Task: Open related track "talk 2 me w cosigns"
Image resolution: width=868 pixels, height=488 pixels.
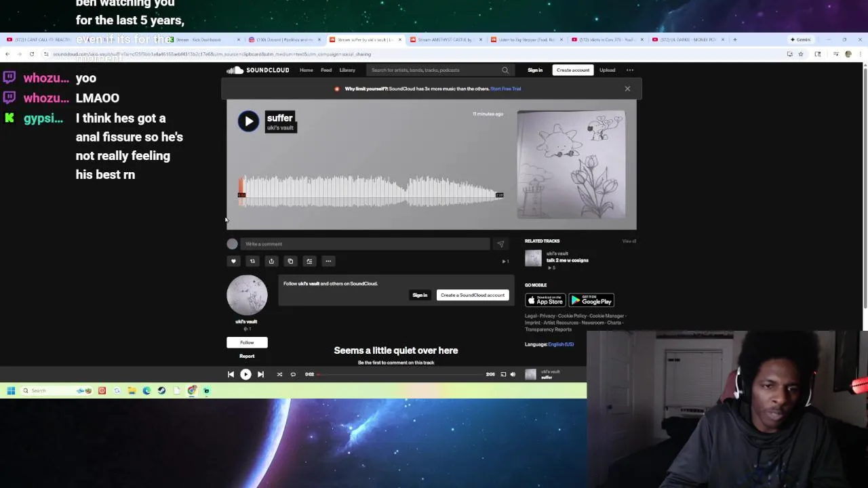Action: (x=568, y=260)
